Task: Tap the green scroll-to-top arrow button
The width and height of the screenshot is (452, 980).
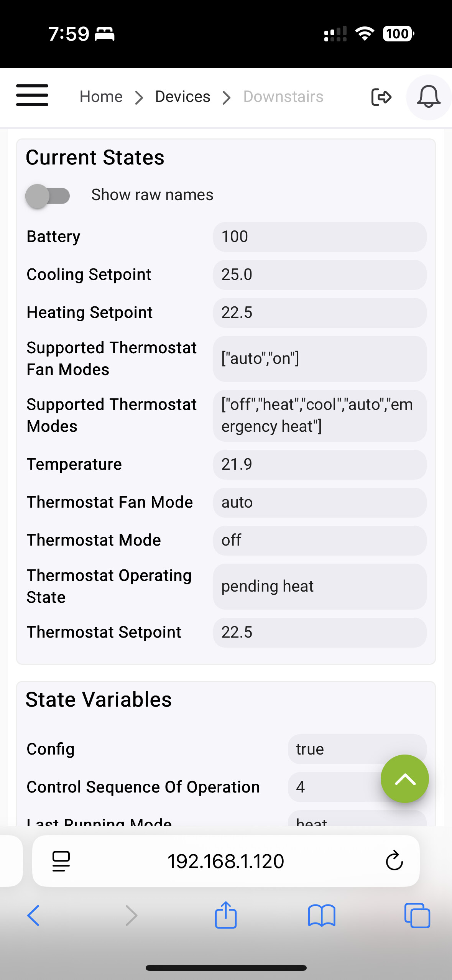Action: click(x=404, y=779)
